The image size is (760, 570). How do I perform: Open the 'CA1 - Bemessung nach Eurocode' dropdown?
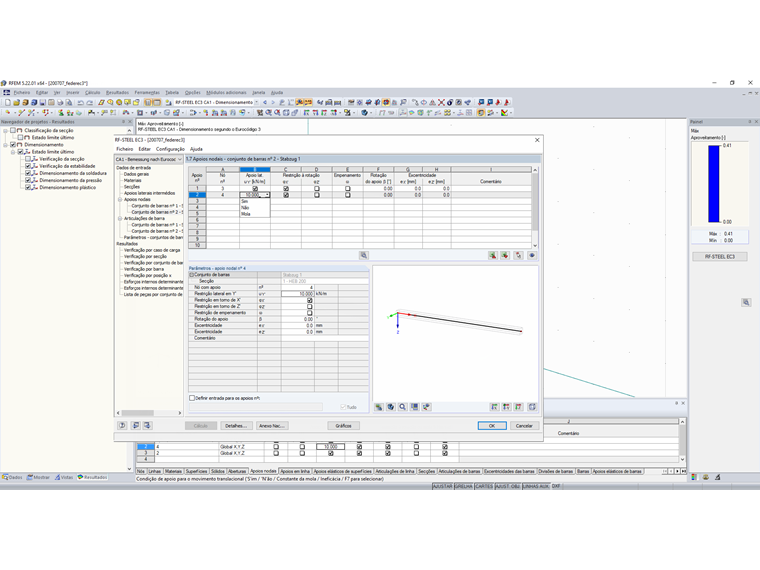[149, 159]
